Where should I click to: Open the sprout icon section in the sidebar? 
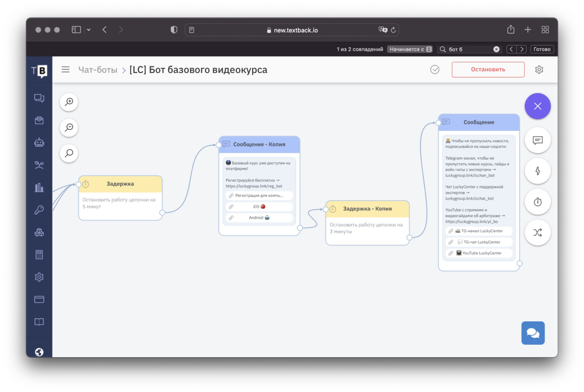39,165
